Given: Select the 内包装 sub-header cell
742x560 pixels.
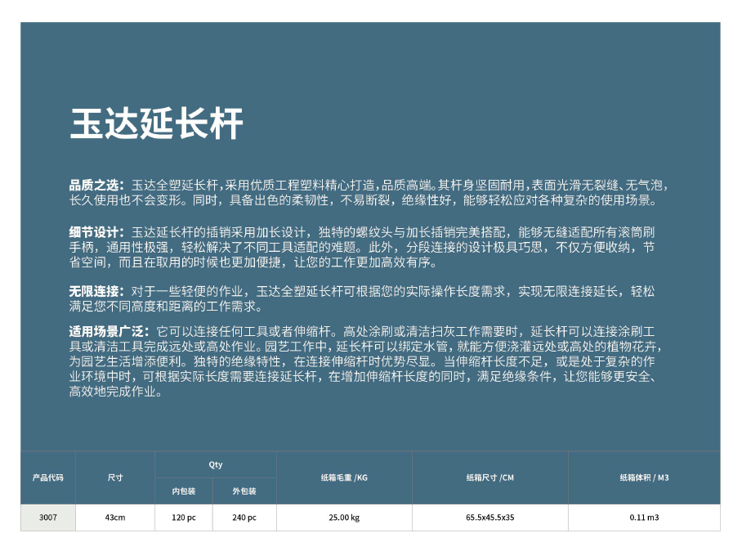Looking at the screenshot, I should [x=184, y=491].
